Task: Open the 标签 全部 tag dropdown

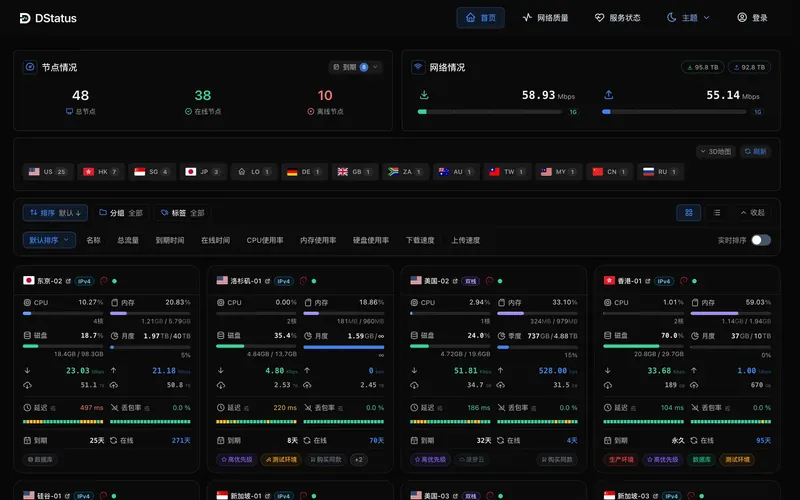Action: 182,213
